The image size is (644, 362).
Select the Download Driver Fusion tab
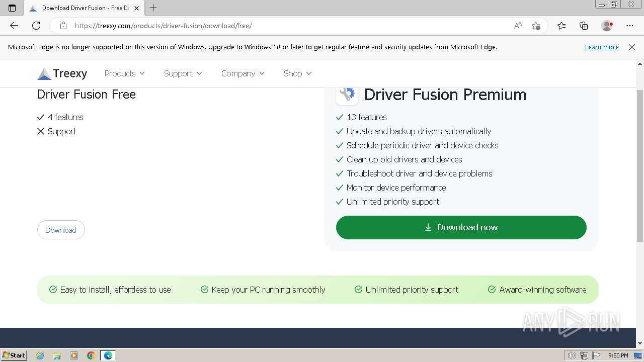(83, 8)
